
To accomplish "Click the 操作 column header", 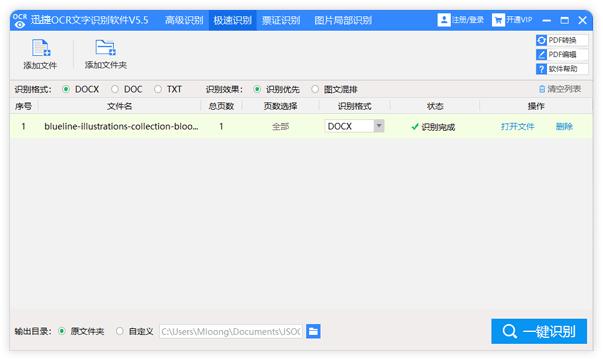I will (x=536, y=106).
